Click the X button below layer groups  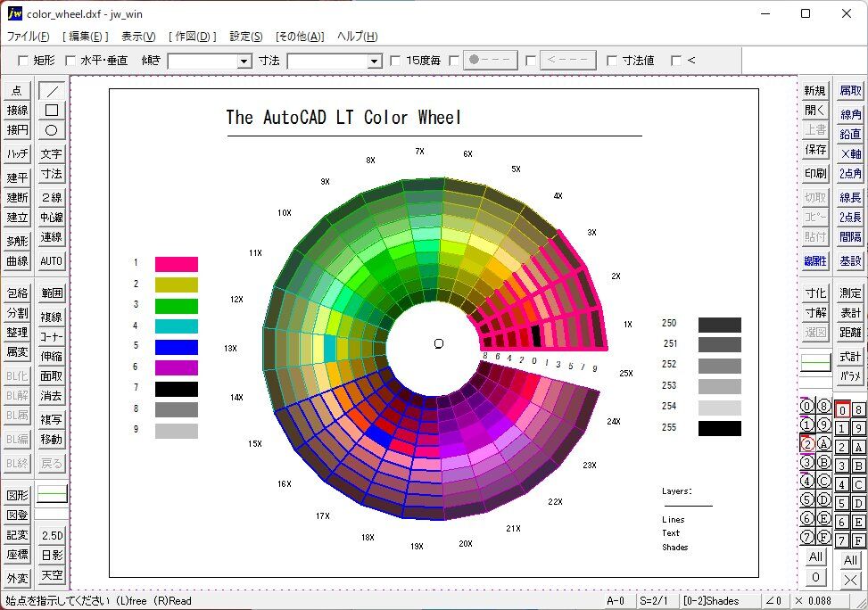click(850, 578)
